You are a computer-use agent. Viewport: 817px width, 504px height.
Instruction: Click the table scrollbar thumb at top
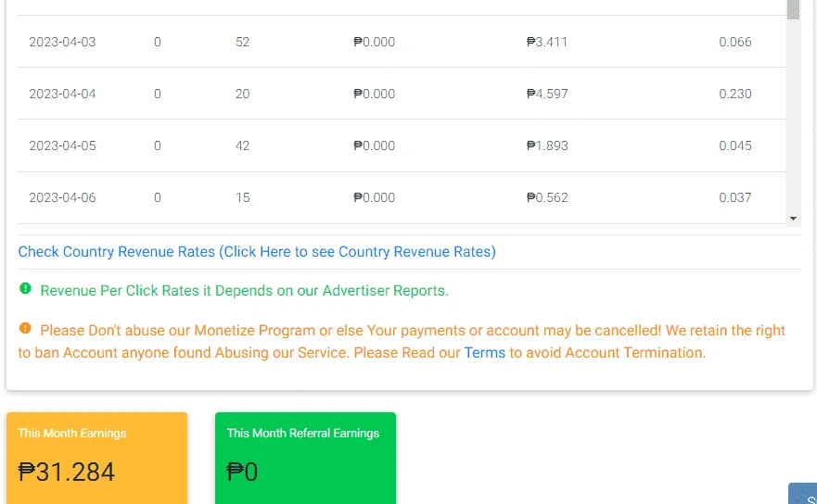[x=793, y=10]
